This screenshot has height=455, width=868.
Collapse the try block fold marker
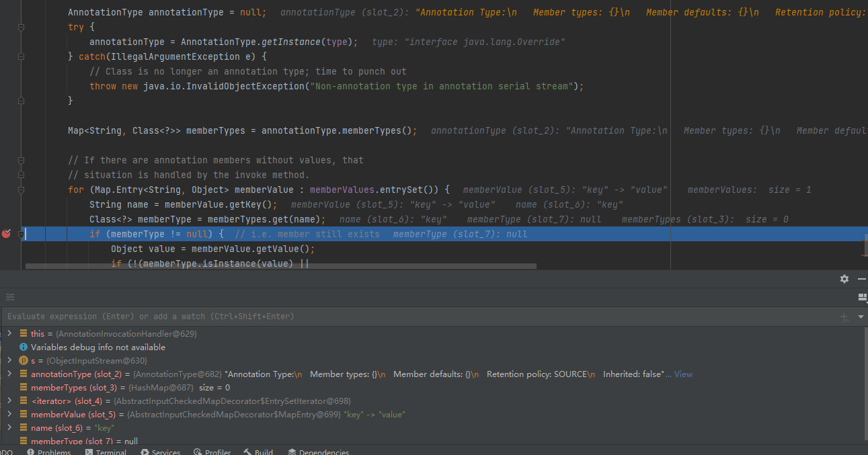coord(22,27)
